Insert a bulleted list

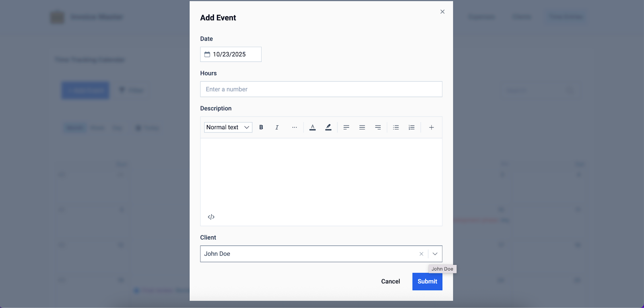pos(396,127)
